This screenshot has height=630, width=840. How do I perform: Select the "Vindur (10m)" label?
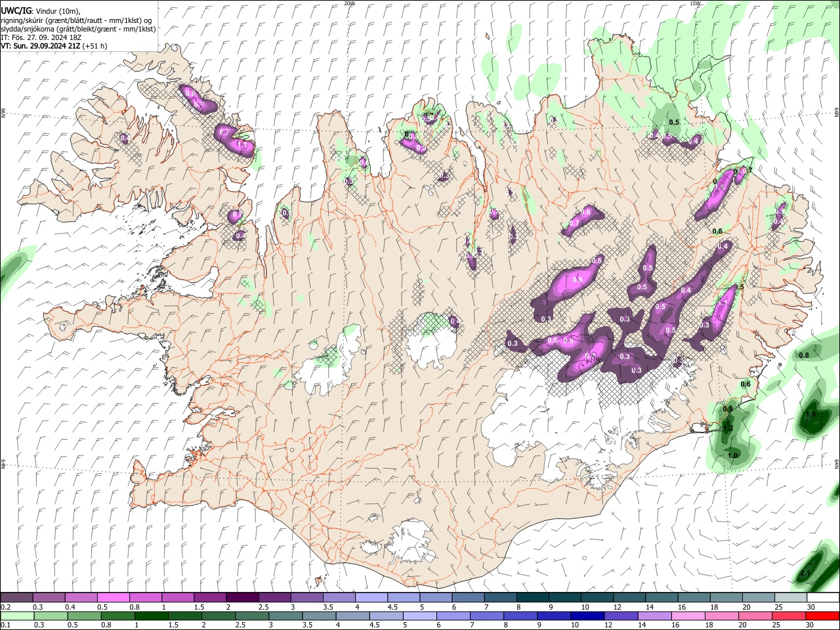[x=56, y=11]
